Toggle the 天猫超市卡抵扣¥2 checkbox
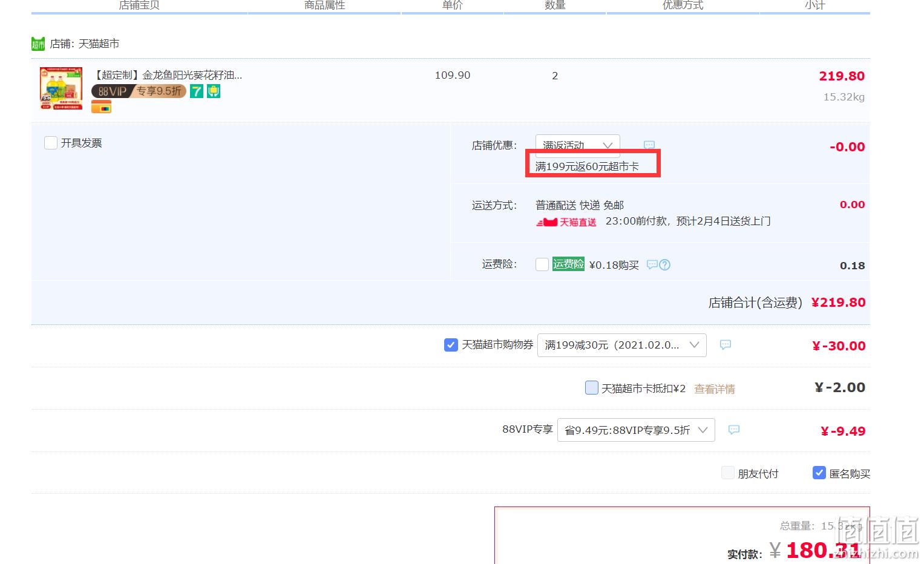 592,388
